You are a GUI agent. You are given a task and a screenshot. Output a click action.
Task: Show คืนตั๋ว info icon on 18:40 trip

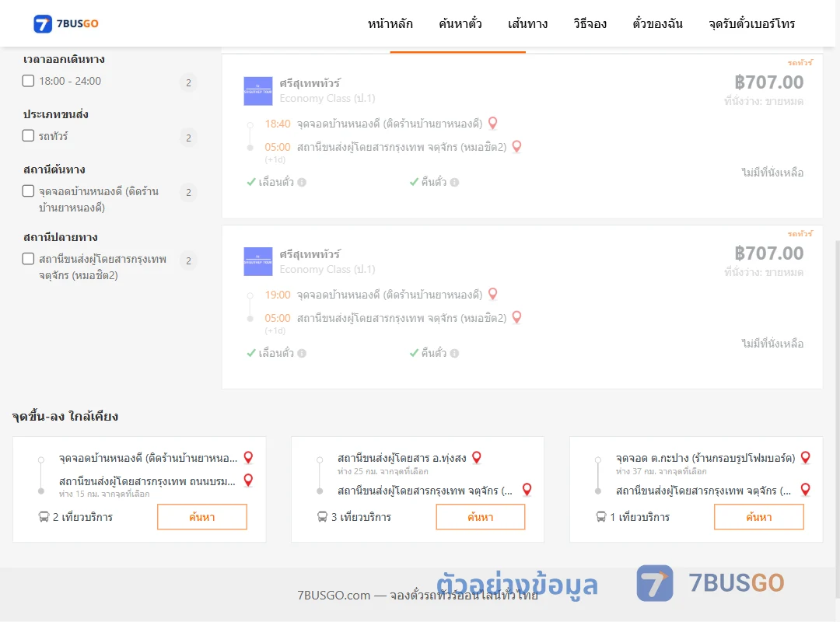(455, 182)
